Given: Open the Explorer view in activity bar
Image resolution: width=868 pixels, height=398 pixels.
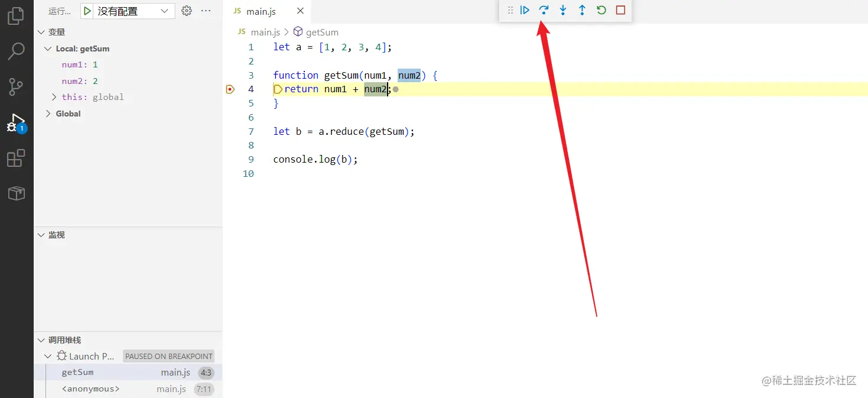Looking at the screenshot, I should tap(16, 16).
